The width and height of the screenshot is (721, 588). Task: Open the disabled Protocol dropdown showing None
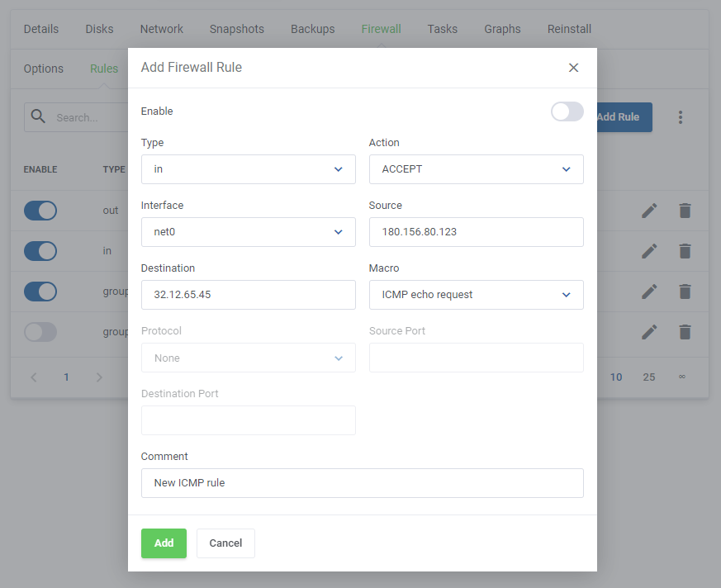pyautogui.click(x=249, y=358)
